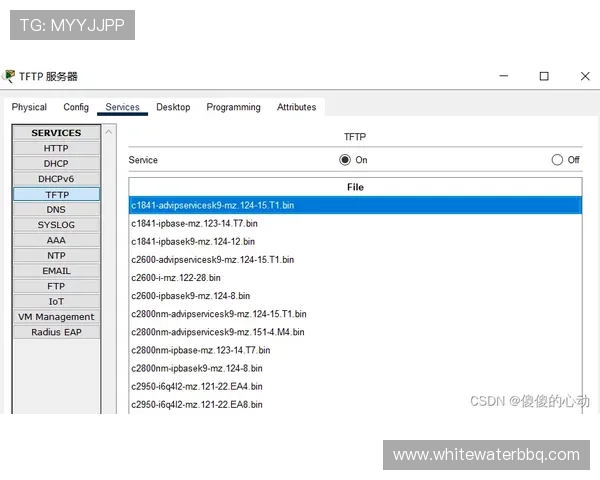
Task: Open the DNS service panel
Action: [x=56, y=209]
